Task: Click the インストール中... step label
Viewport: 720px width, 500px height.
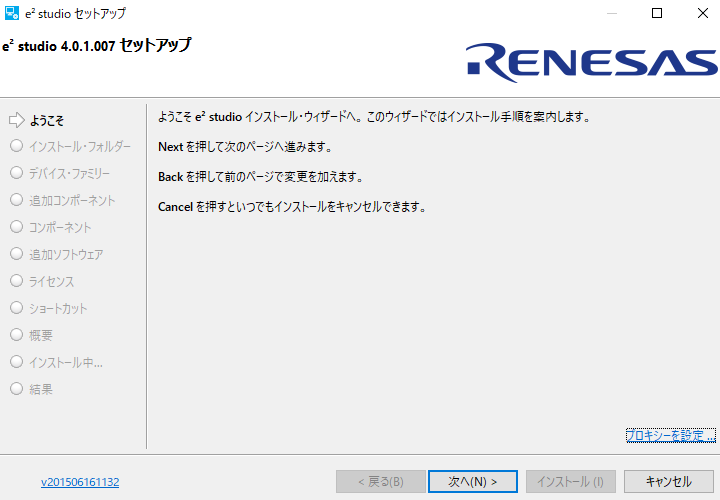Action: point(66,363)
